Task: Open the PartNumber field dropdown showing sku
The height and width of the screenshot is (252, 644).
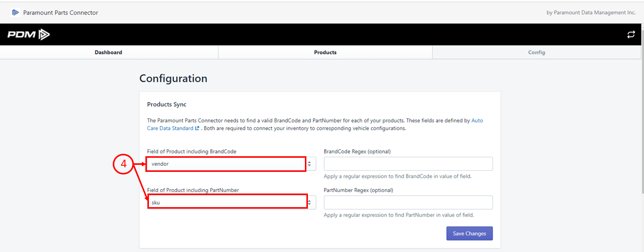Action: click(231, 203)
